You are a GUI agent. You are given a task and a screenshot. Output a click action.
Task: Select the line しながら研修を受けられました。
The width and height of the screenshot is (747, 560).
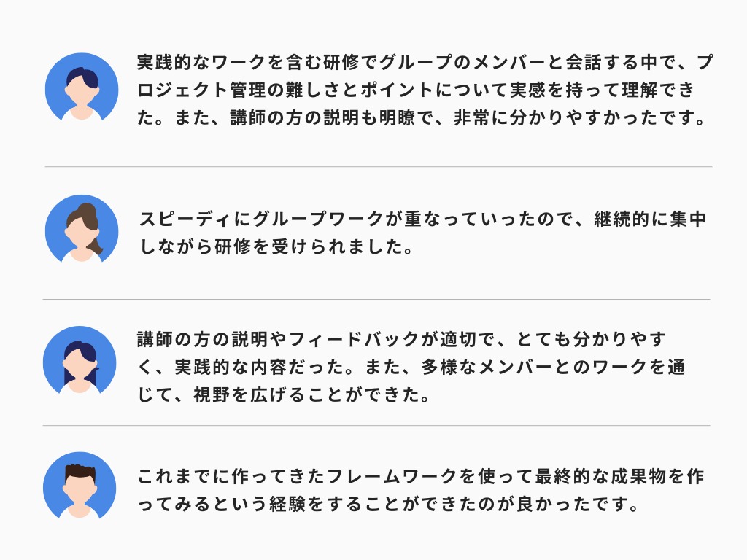276,247
